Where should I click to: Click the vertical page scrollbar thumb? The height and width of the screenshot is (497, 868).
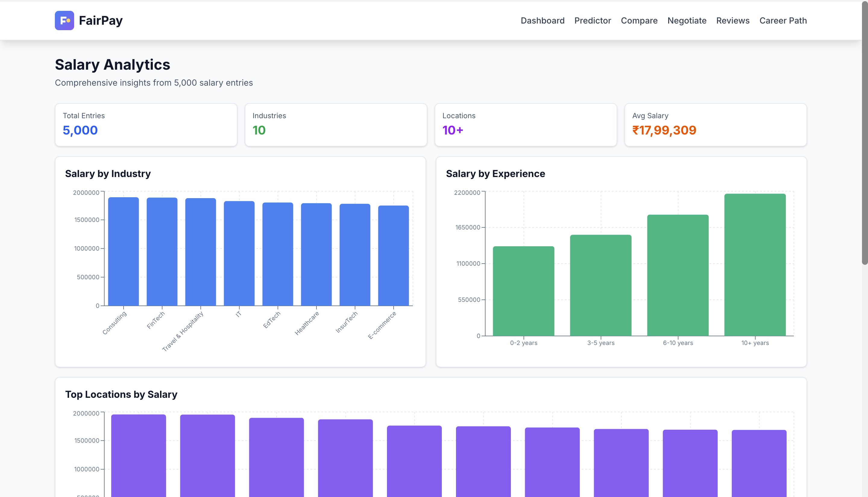click(865, 133)
